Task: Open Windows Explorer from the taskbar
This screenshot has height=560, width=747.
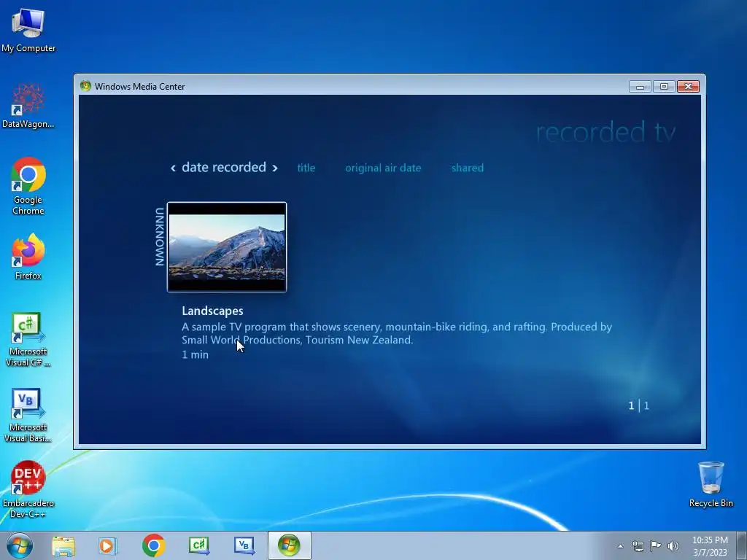Action: point(63,545)
